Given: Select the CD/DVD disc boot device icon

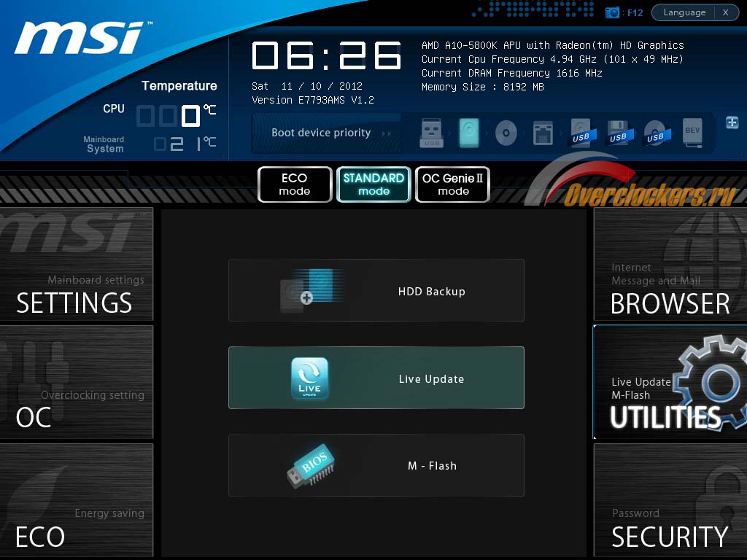Looking at the screenshot, I should tap(506, 133).
